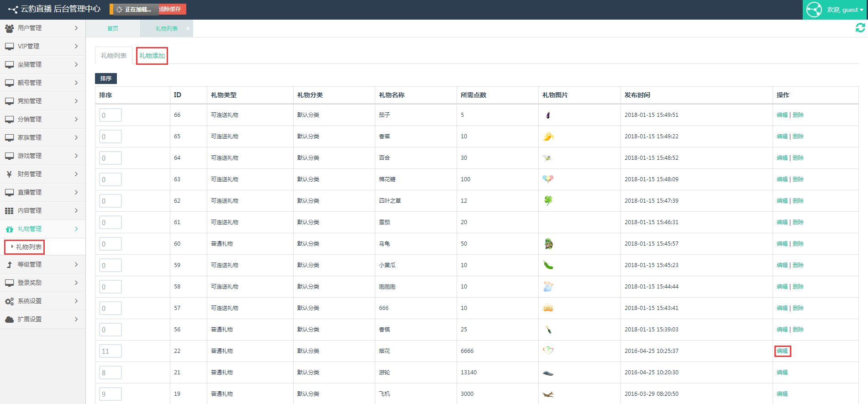Click the 所需点数 column header
Screen dimensions: 868x404
[x=473, y=95]
